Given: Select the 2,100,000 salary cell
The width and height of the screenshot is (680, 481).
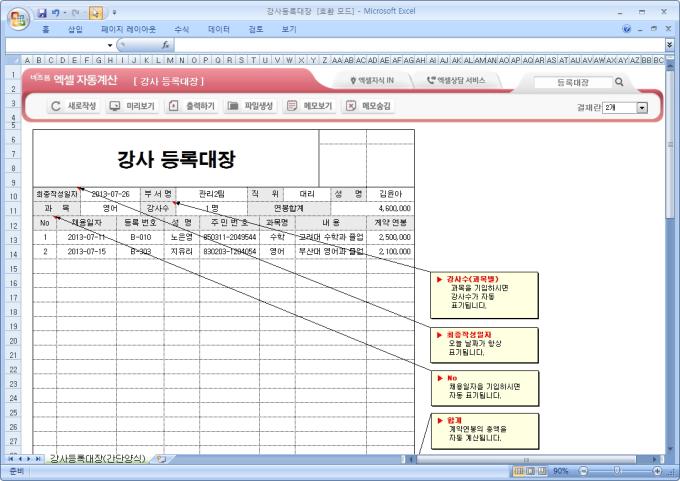Looking at the screenshot, I should tap(390, 252).
